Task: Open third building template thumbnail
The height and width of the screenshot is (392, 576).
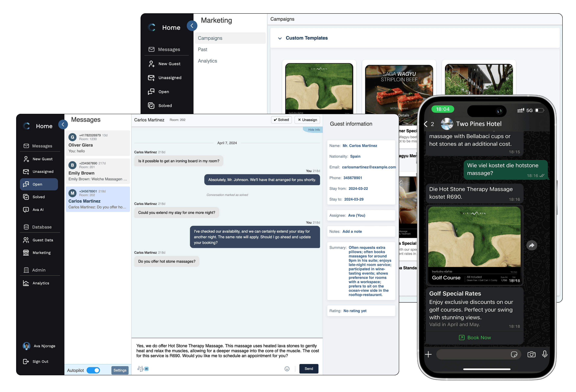Action: [479, 79]
